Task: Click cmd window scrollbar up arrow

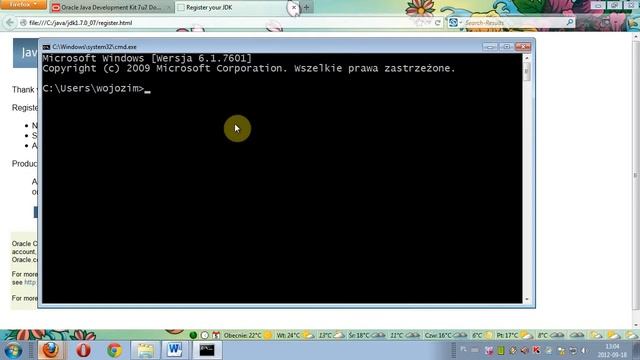Action: (x=527, y=58)
